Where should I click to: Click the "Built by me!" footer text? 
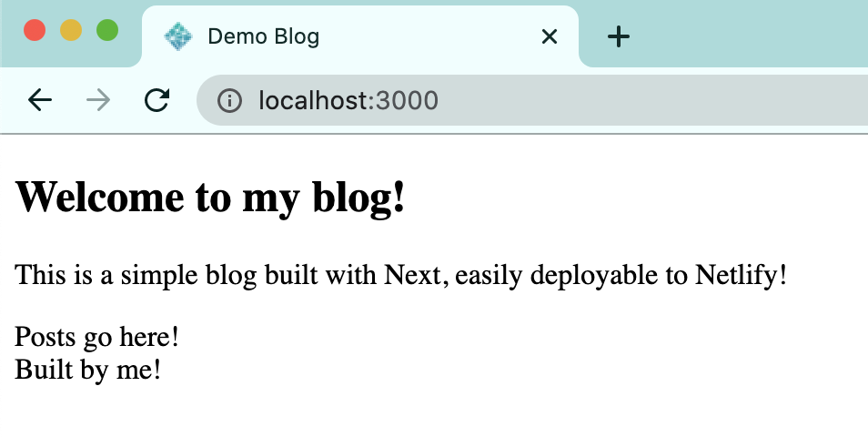point(88,370)
